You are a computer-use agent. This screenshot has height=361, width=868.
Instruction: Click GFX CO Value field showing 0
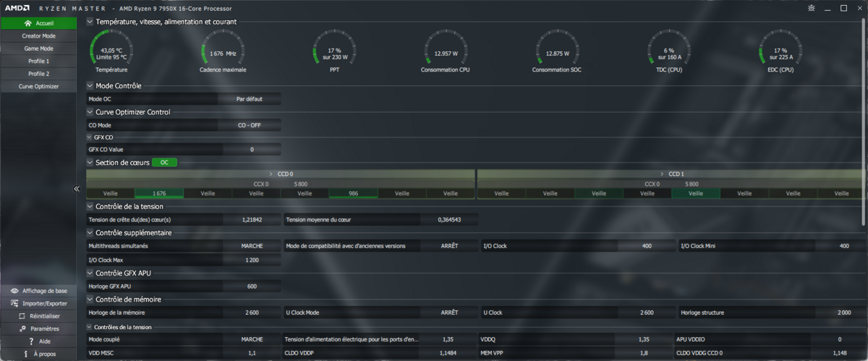point(252,150)
